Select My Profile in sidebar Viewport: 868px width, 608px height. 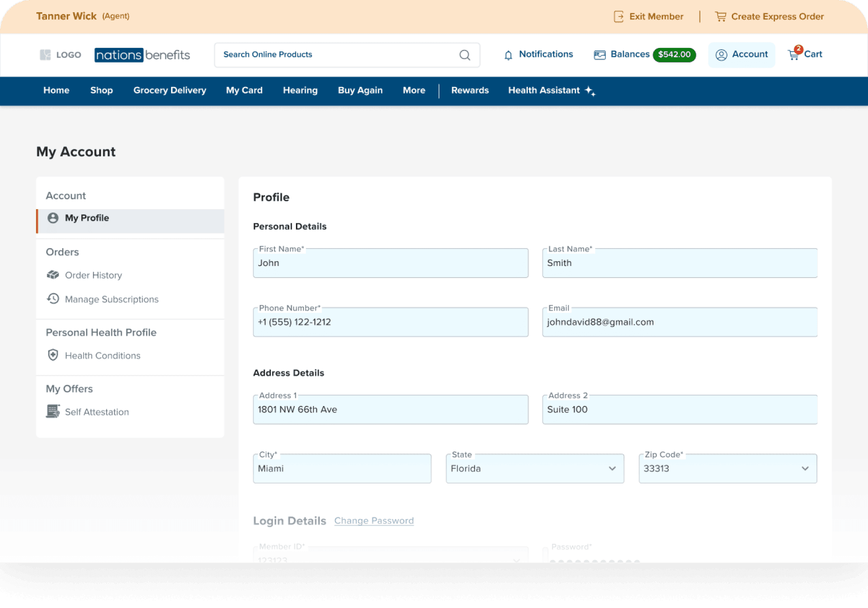point(87,218)
